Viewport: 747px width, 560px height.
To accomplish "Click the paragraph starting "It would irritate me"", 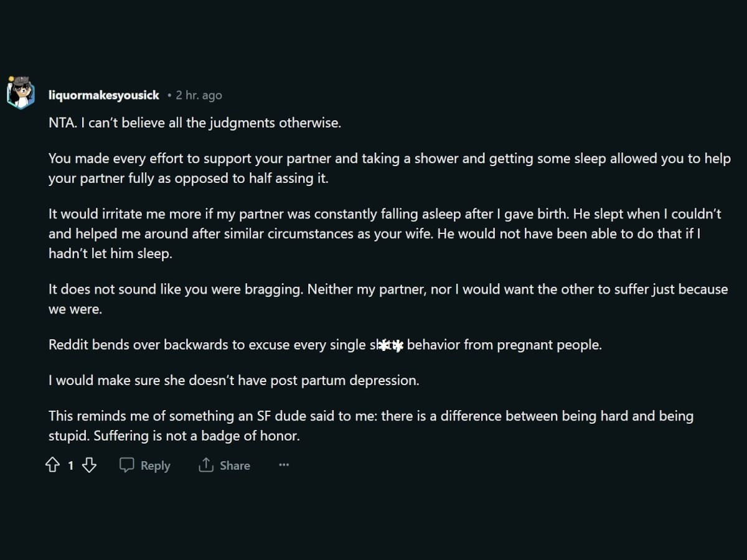I will 385,233.
